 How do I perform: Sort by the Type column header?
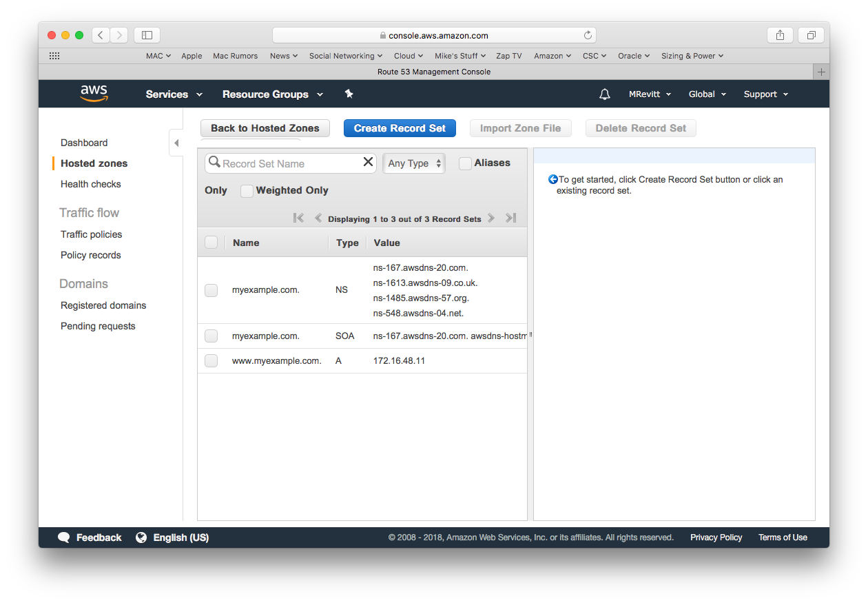(347, 243)
